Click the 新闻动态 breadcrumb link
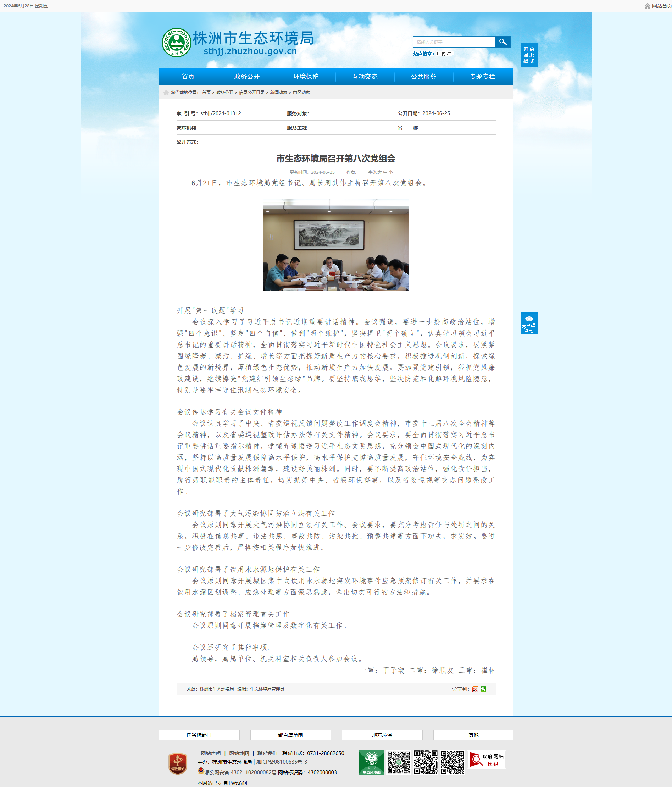This screenshot has width=672, height=787. (278, 93)
